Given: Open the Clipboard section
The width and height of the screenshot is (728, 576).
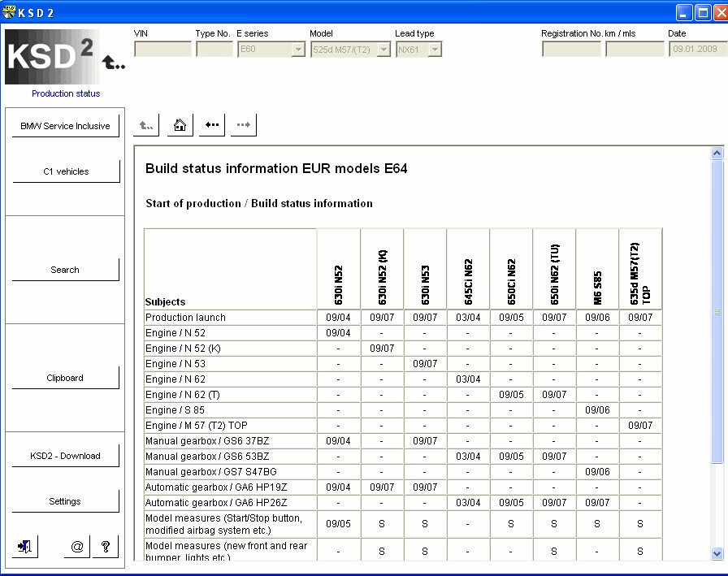Looking at the screenshot, I should [x=66, y=378].
